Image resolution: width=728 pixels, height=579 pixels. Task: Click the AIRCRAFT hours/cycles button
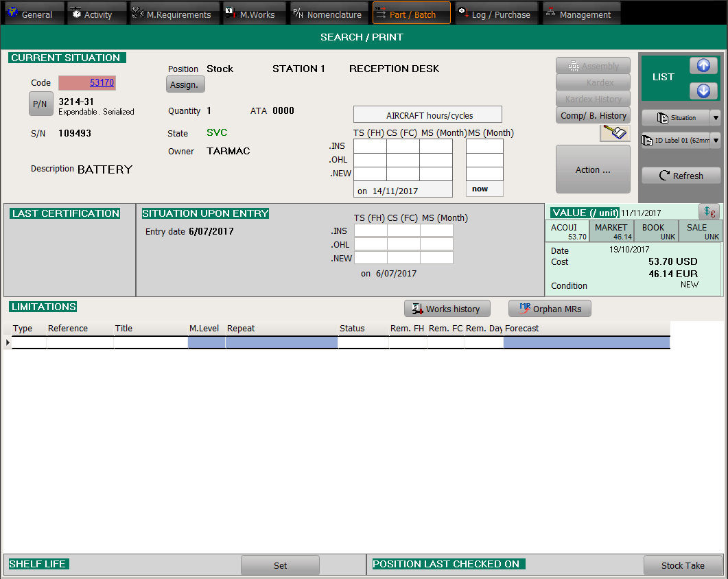[x=427, y=115]
